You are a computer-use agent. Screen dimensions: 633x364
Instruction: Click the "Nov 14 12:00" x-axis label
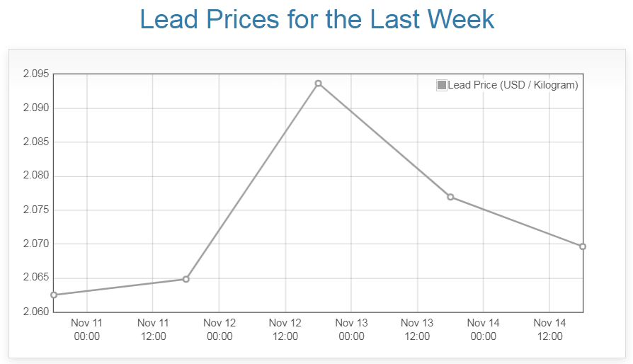coord(549,329)
